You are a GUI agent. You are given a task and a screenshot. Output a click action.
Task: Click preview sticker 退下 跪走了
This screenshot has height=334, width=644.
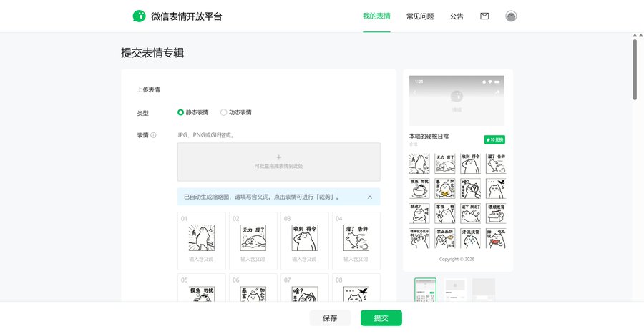click(x=470, y=214)
